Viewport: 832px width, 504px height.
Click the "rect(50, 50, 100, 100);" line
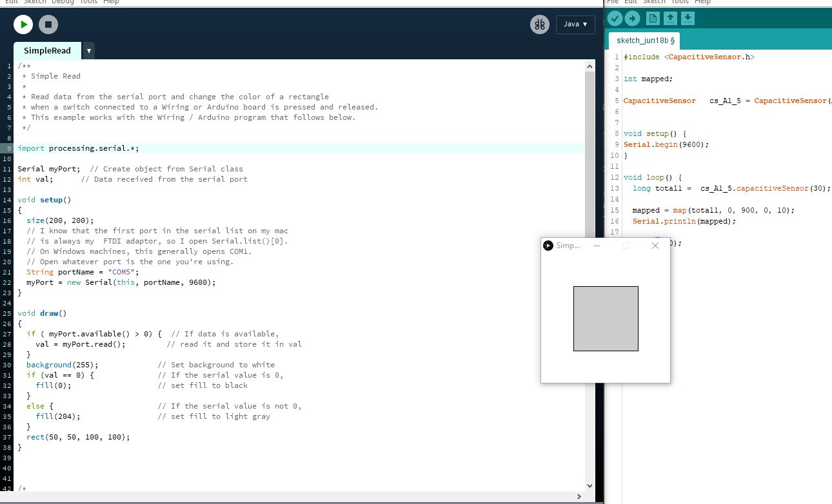pos(78,437)
